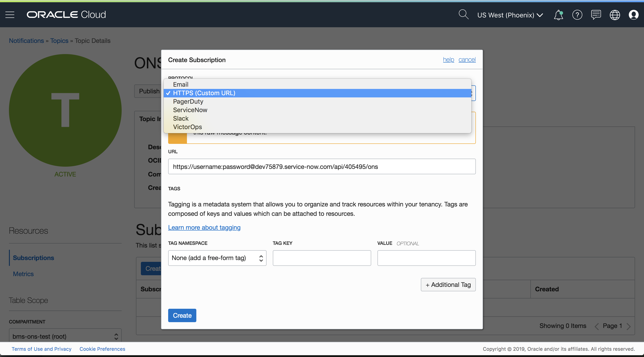The image size is (644, 357).
Task: Open the Tag Namespace dropdown
Action: tap(217, 258)
